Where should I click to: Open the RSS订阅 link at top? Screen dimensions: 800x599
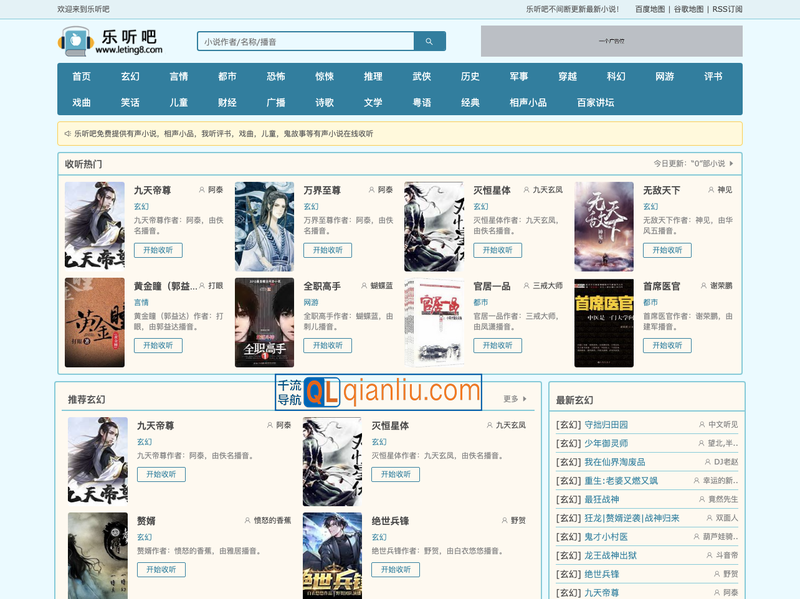click(727, 9)
